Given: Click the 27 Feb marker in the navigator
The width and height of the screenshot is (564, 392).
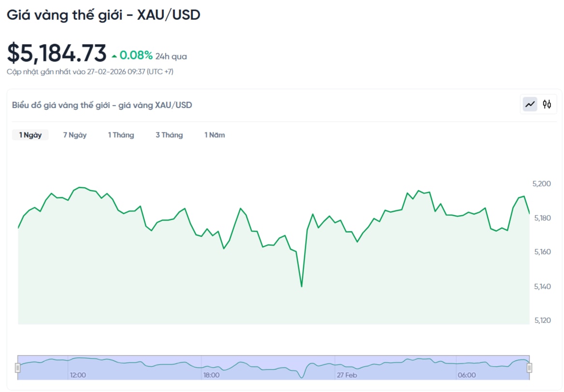Looking at the screenshot, I should pyautogui.click(x=347, y=375).
